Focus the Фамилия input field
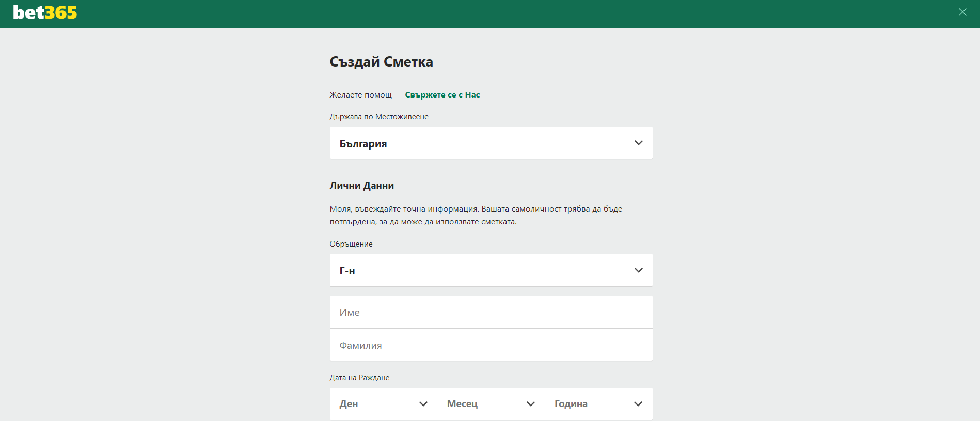The height and width of the screenshot is (421, 980). click(x=491, y=345)
